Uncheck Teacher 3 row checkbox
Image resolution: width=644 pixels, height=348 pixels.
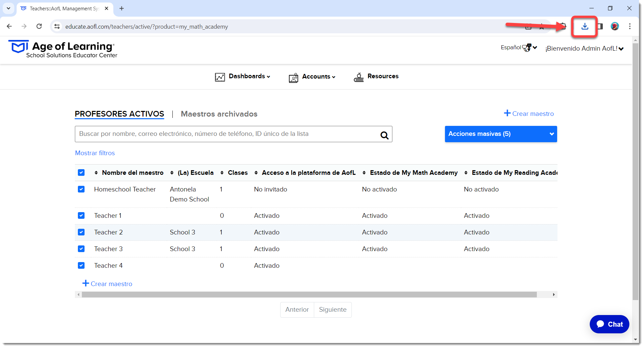[81, 249]
